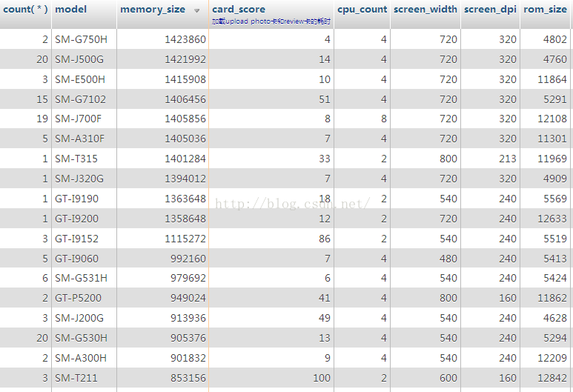The width and height of the screenshot is (573, 392).
Task: Click memory_size value 1405036
Action: click(185, 139)
